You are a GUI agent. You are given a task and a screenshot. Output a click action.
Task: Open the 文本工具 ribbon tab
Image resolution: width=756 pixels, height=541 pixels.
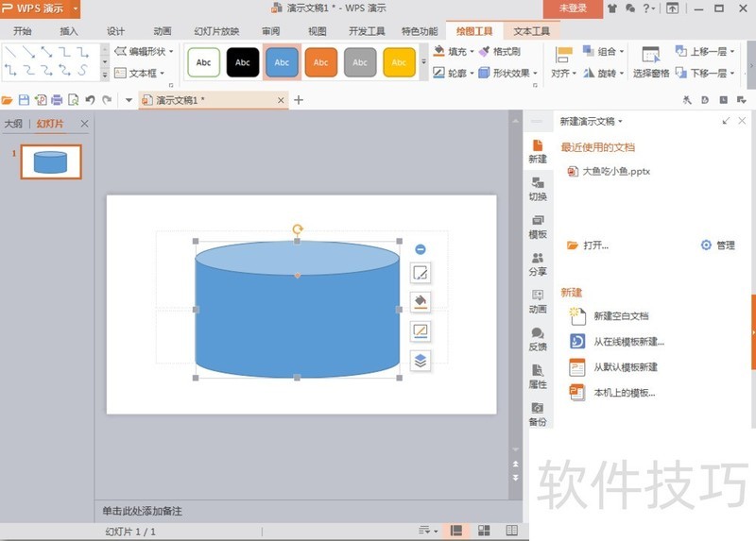[x=531, y=31]
